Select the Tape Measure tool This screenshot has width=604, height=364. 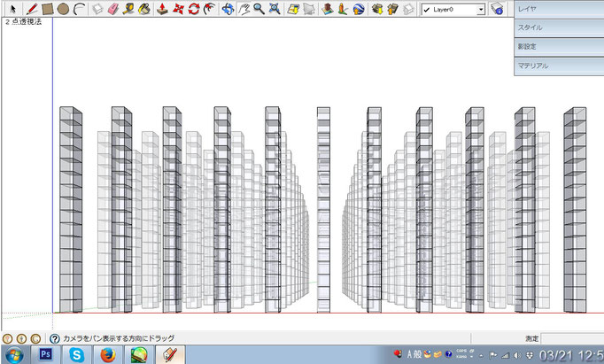[128, 9]
